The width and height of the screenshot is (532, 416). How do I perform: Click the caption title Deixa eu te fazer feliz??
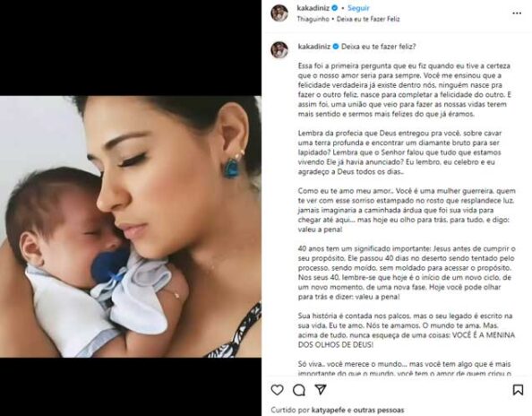[x=378, y=47]
